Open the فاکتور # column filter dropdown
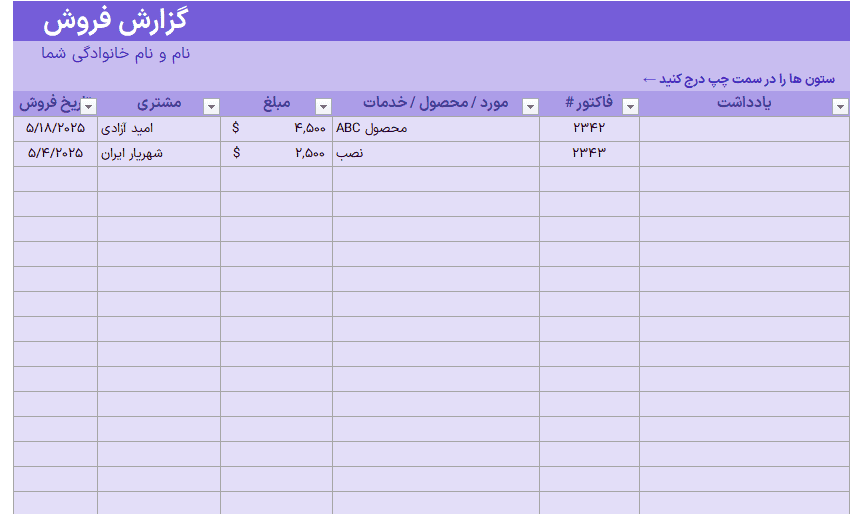Image resolution: width=858 pixels, height=514 pixels. click(630, 106)
